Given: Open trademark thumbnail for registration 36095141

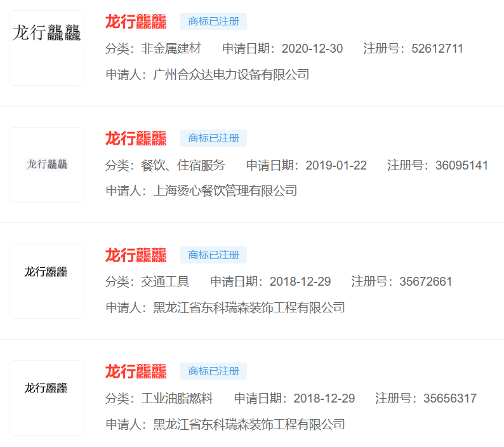Looking at the screenshot, I should pyautogui.click(x=46, y=164).
